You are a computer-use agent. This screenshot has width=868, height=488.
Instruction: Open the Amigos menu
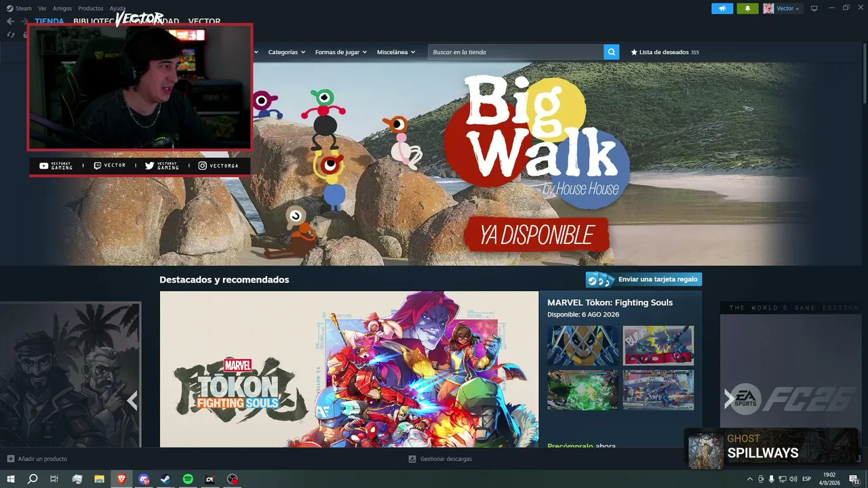click(x=62, y=8)
